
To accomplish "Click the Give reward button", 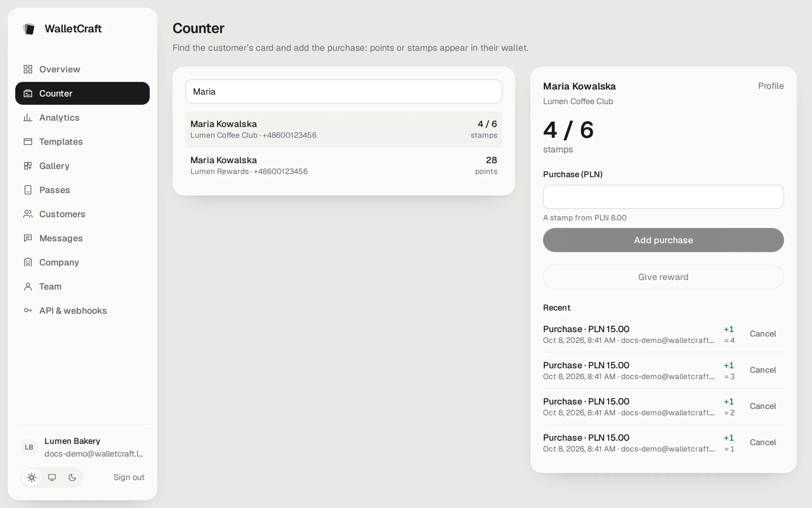I will tap(663, 277).
